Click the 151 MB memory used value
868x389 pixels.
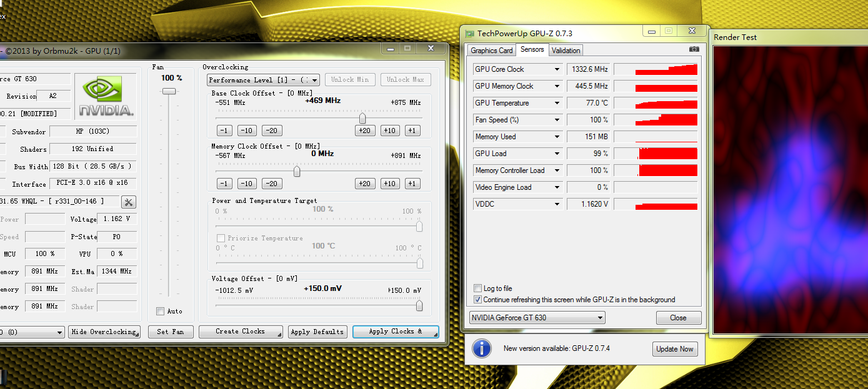(x=589, y=137)
